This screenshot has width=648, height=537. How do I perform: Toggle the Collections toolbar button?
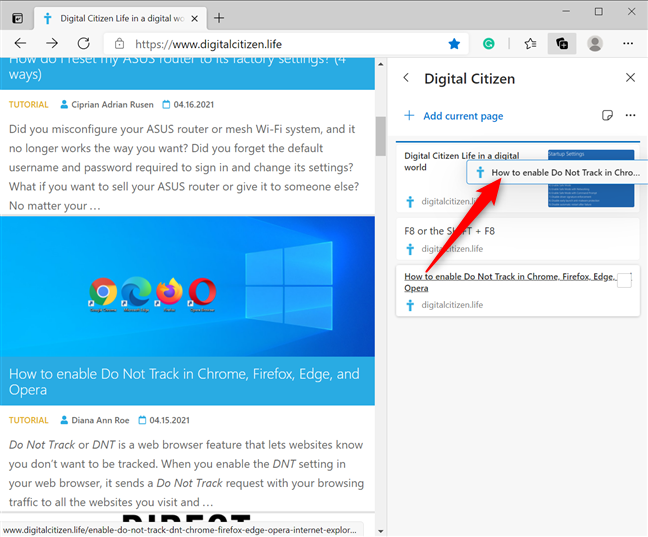coord(562,43)
